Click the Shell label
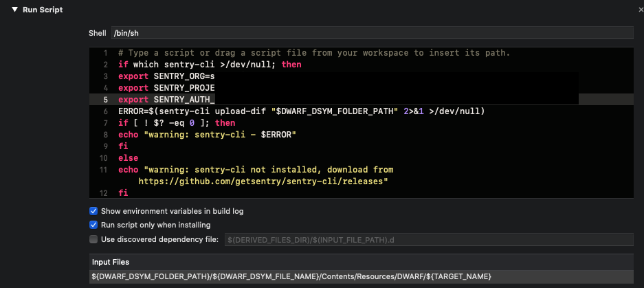The width and height of the screenshot is (644, 288). pos(98,33)
